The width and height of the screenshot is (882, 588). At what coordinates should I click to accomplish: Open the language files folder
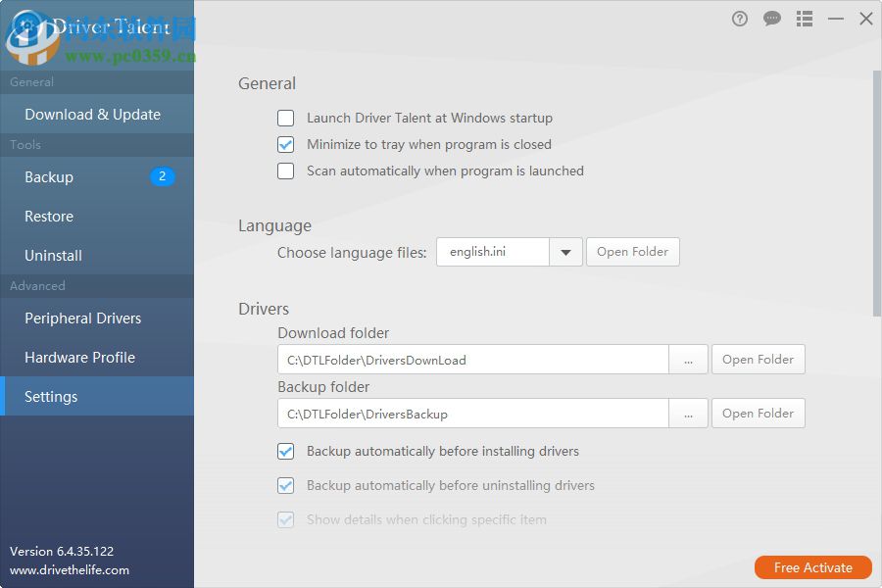[x=633, y=252]
